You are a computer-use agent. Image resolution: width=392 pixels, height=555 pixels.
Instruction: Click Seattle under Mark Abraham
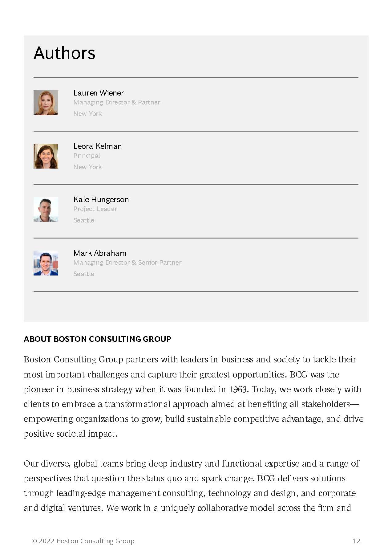(84, 274)
